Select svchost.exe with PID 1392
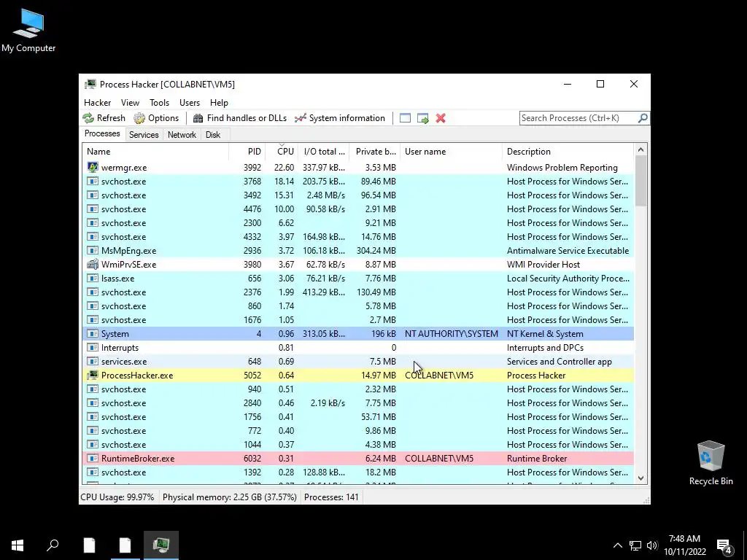747x560 pixels. pos(357,472)
